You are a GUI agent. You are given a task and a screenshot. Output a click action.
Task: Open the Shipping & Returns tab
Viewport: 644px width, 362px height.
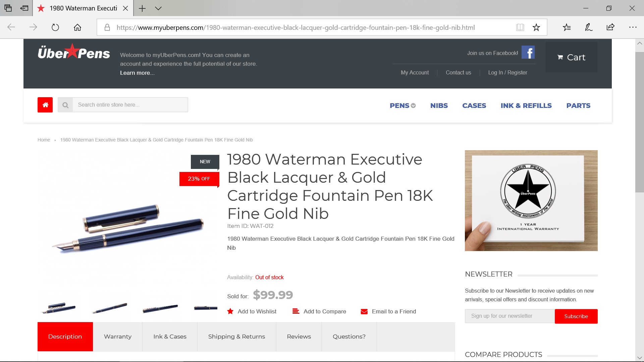click(236, 337)
